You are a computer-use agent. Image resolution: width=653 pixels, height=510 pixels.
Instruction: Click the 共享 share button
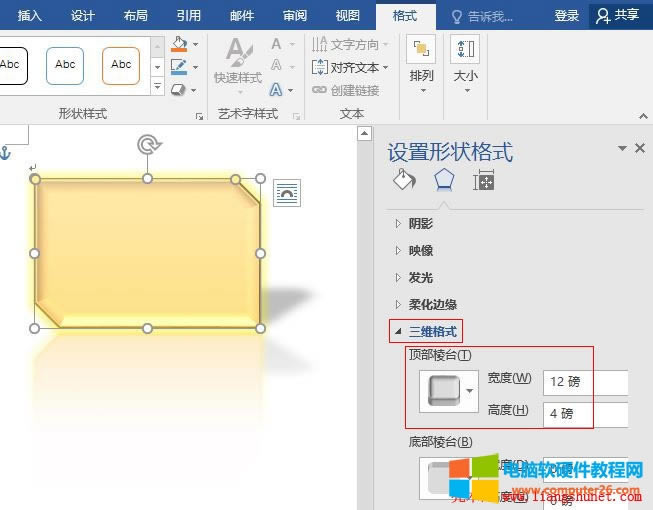coord(617,16)
